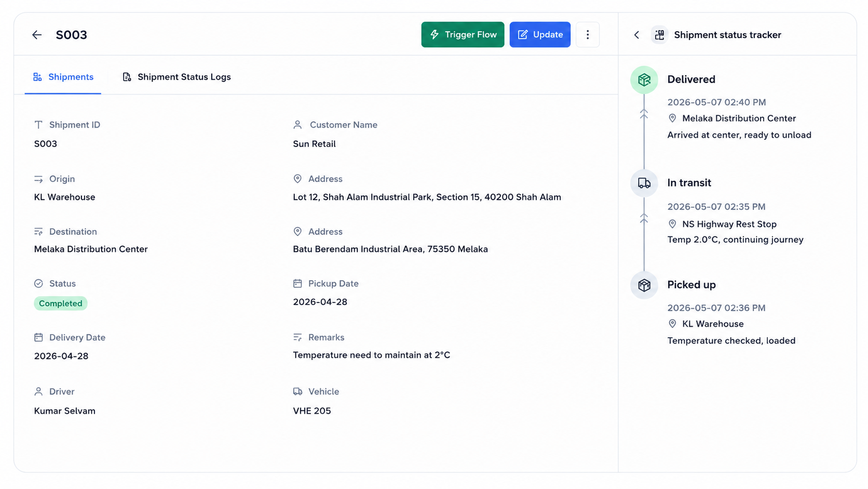The image size is (868, 489).
Task: Click the remark about maintaining 2°C temperature
Action: pyautogui.click(x=372, y=355)
